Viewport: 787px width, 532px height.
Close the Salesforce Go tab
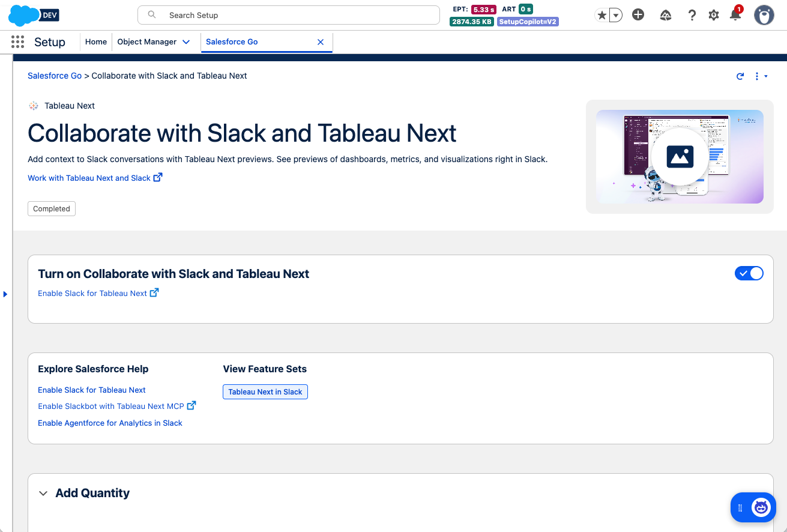coord(321,42)
